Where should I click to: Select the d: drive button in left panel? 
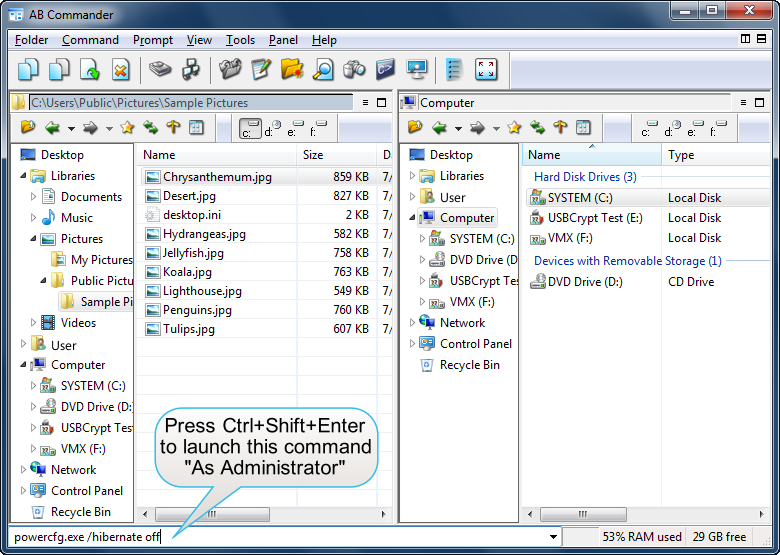click(x=273, y=128)
